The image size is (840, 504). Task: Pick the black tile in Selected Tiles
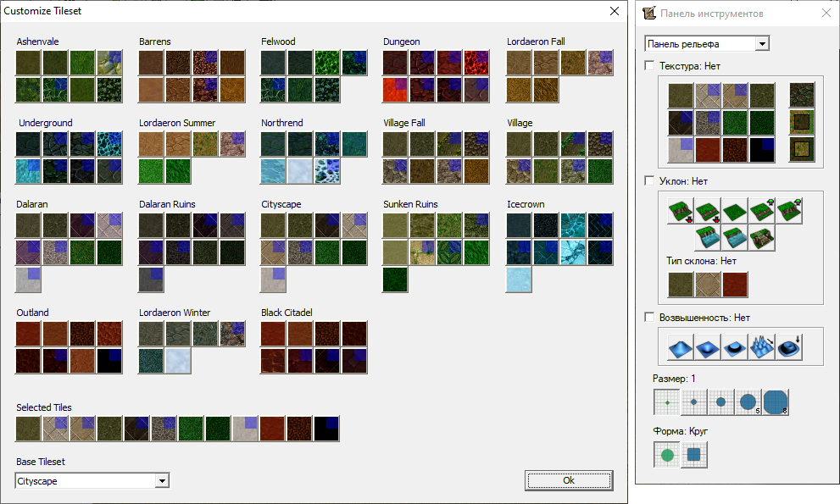(326, 429)
